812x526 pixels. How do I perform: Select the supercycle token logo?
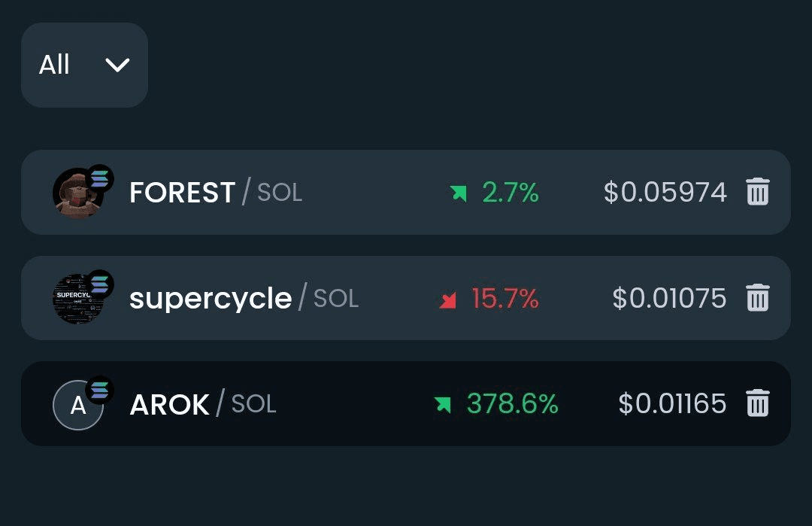coord(77,299)
